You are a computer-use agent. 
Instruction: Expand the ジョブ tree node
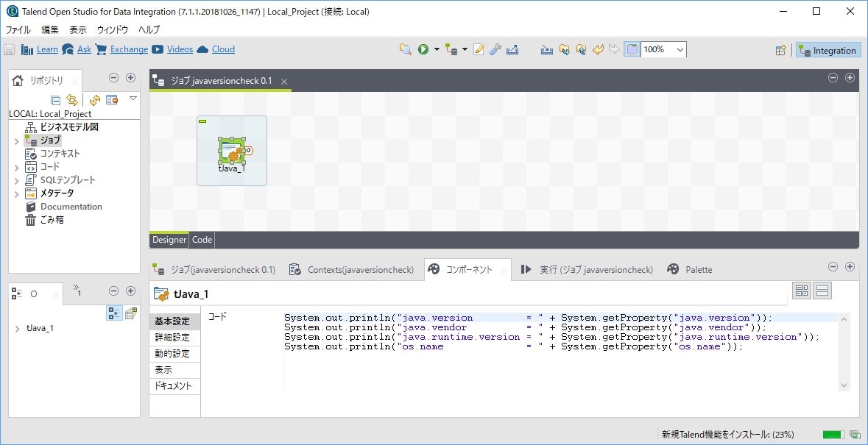17,141
